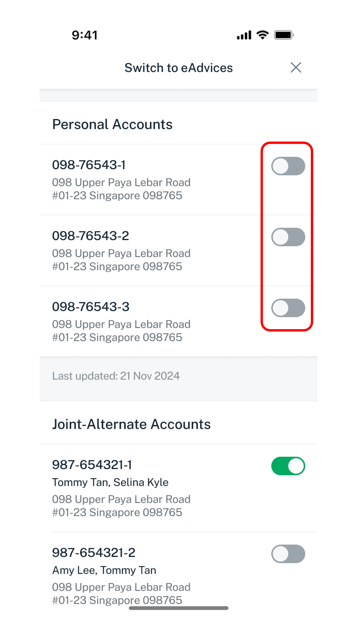Enable eAdvices for account 098-76543-1
This screenshot has width=358, height=644.
288,166
